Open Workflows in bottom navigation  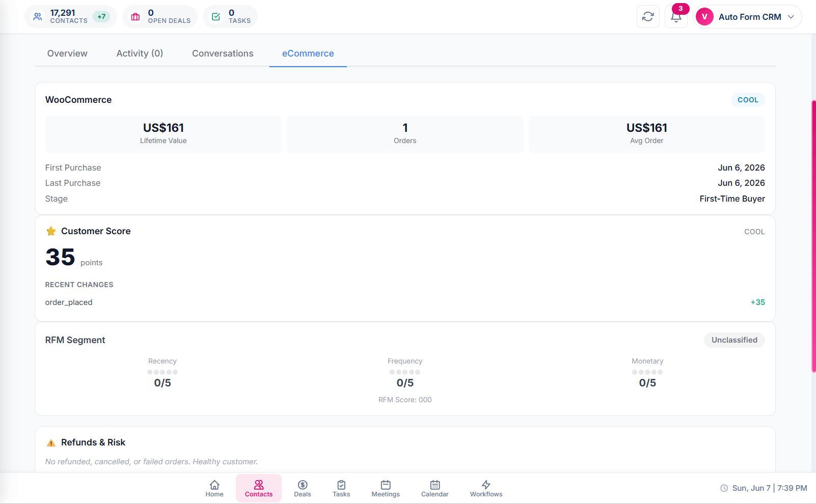(486, 488)
